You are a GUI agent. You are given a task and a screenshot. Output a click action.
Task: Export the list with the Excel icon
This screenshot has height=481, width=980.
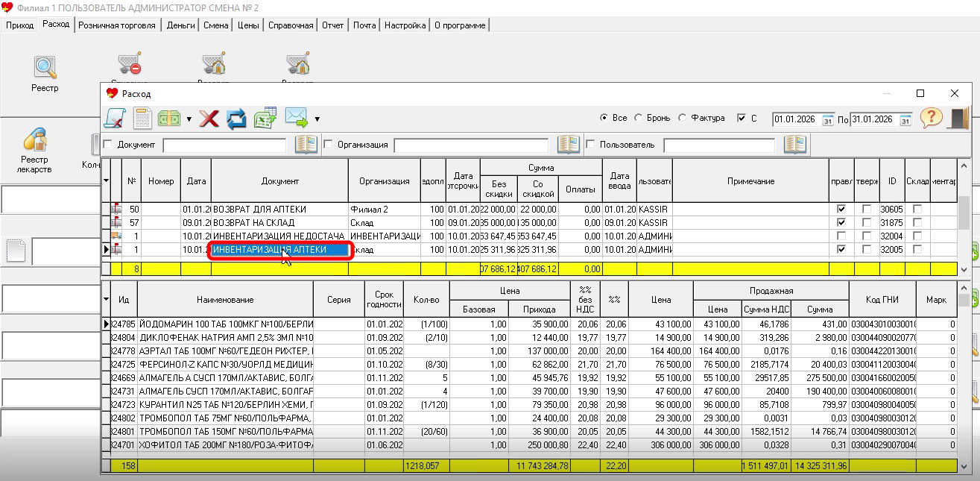pos(265,119)
